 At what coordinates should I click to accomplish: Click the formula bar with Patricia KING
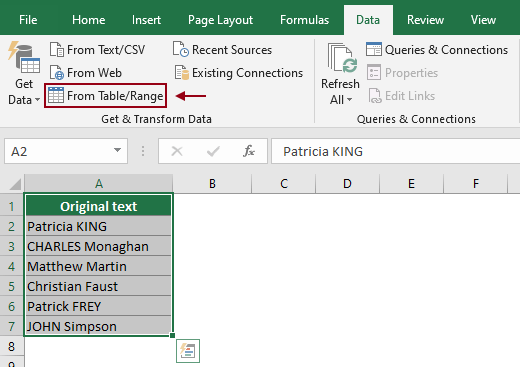395,151
